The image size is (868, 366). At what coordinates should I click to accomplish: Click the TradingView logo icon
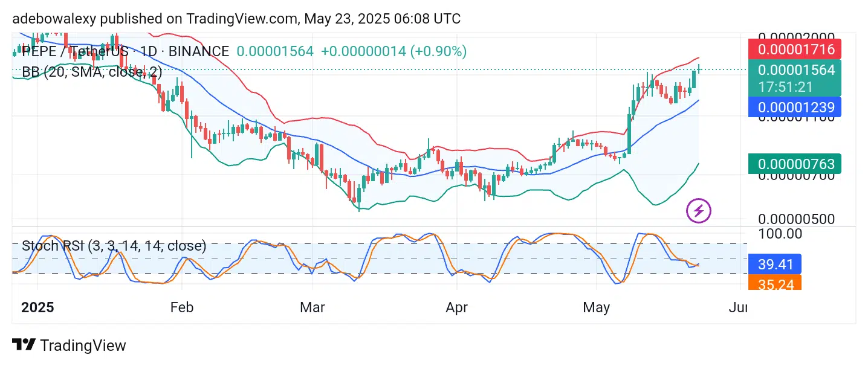(24, 345)
